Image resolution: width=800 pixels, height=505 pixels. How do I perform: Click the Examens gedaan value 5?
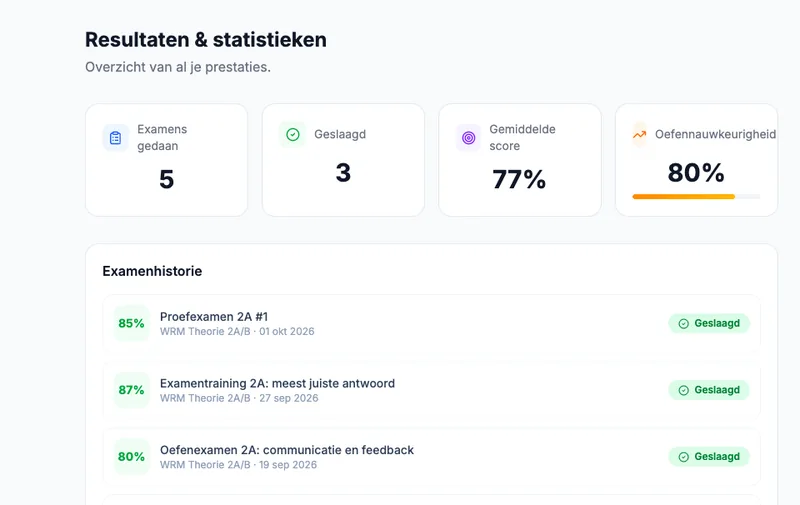(166, 179)
